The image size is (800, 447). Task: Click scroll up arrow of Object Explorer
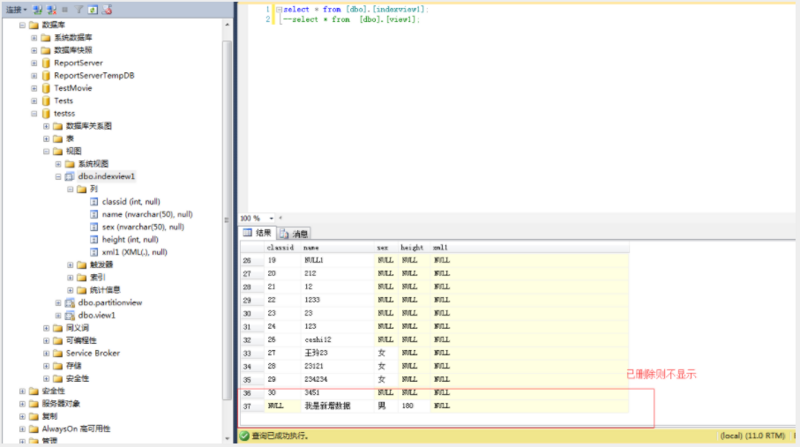[x=227, y=24]
